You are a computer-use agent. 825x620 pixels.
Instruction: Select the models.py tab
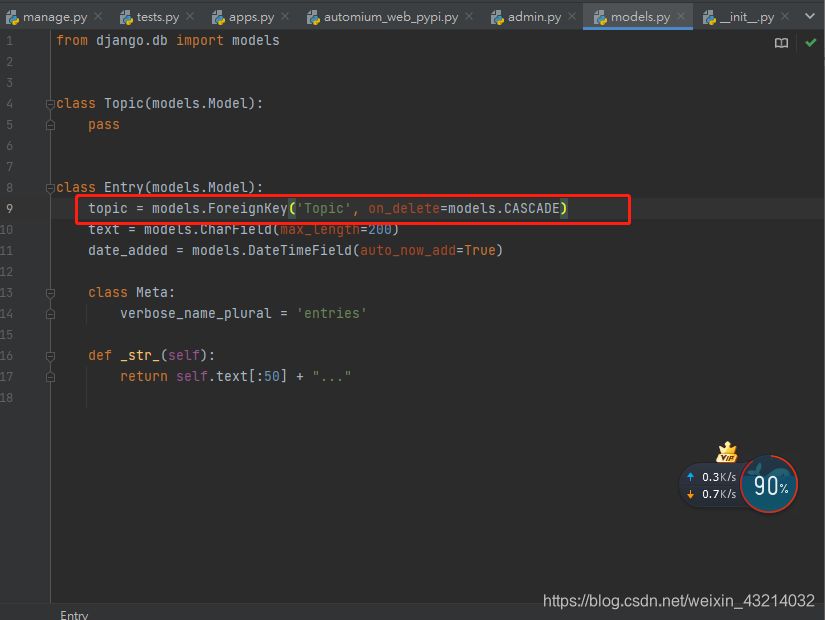coord(640,17)
